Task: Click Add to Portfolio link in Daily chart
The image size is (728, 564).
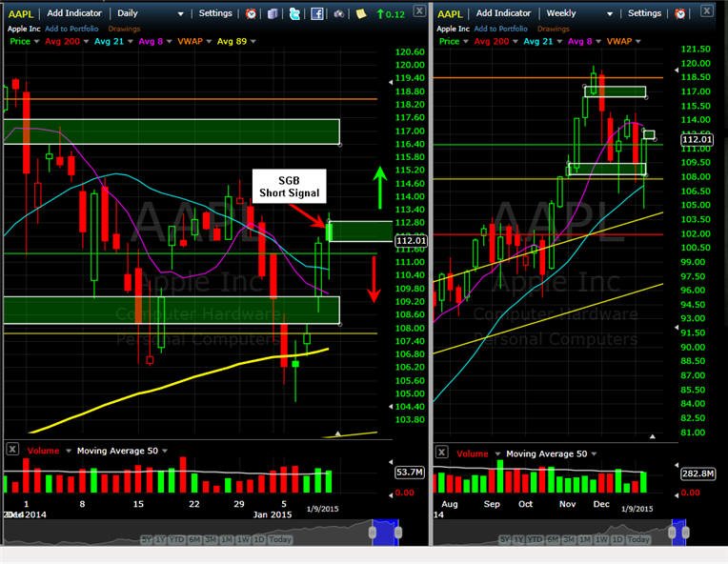Action: point(71,29)
